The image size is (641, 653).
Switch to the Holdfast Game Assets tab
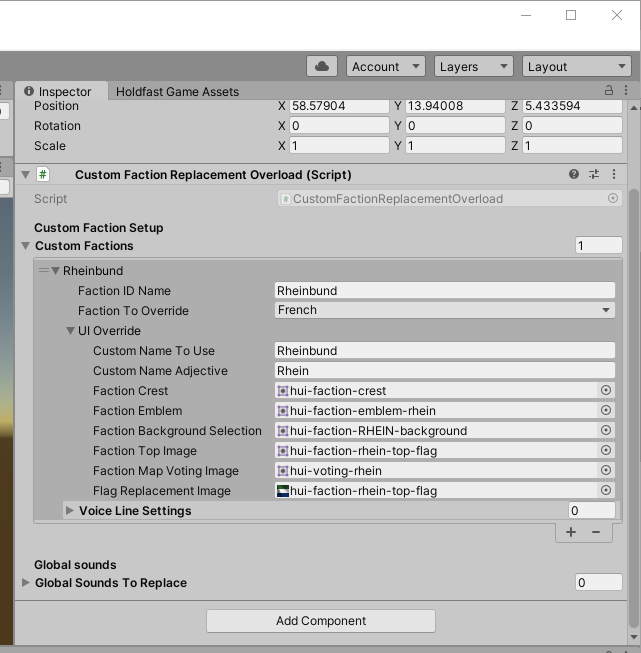[x=177, y=92]
